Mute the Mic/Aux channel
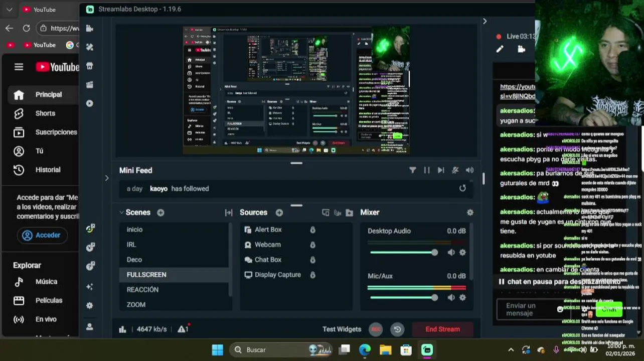The height and width of the screenshot is (361, 644). pyautogui.click(x=451, y=297)
